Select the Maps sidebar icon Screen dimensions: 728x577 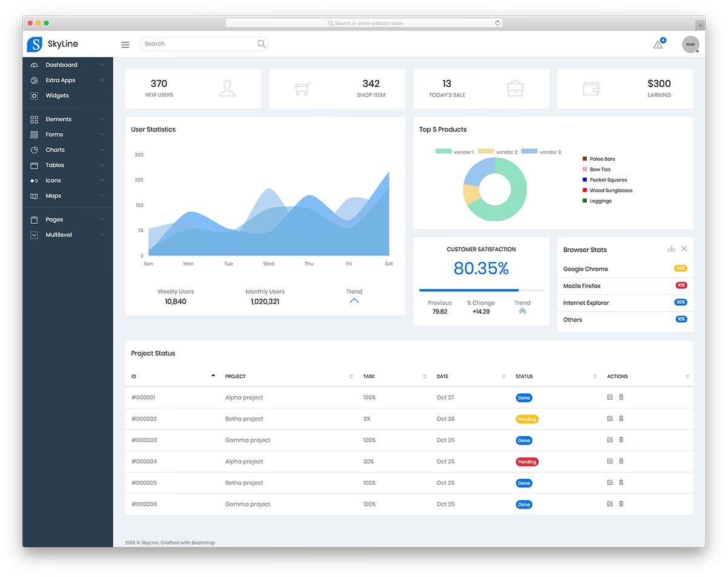[x=34, y=195]
